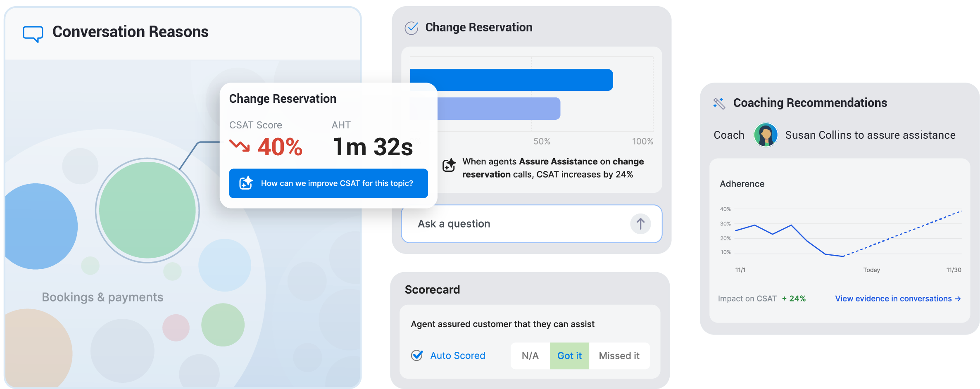Select the Got it scorecard option

click(569, 356)
